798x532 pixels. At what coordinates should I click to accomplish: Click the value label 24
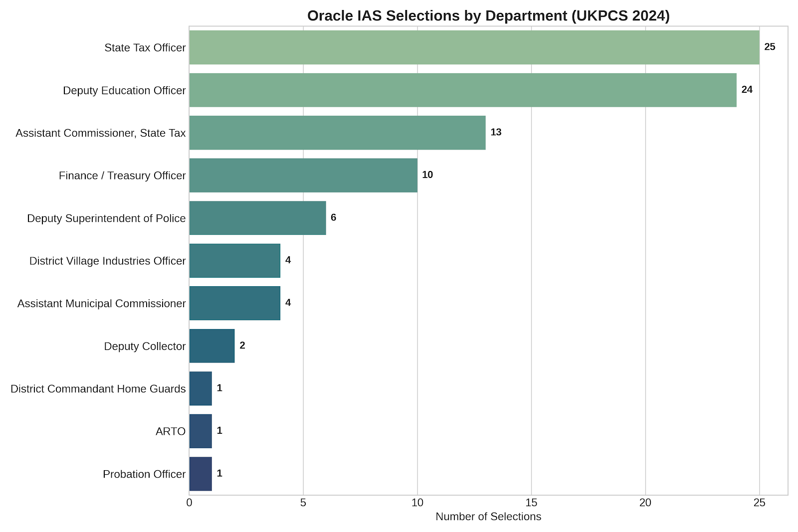(x=747, y=90)
